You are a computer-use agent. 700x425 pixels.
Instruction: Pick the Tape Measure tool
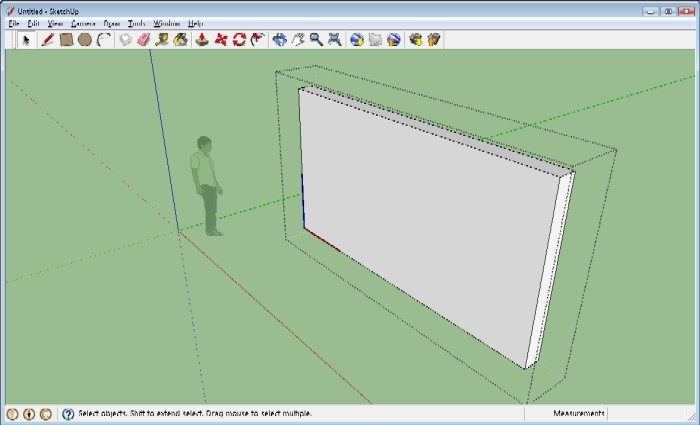coord(162,40)
